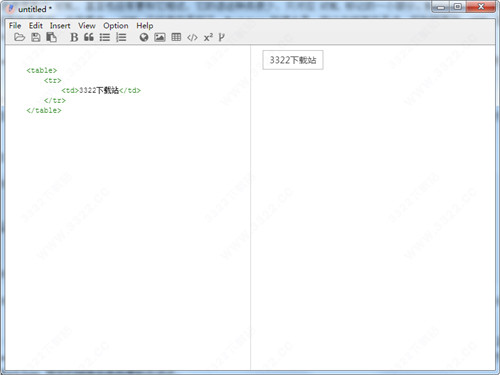500x375 pixels.
Task: Open a file with the folder icon
Action: [x=19, y=37]
